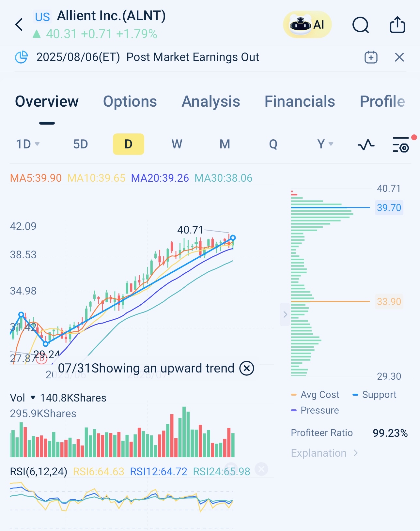Screen dimensions: 420x531
Task: Add earnings event to calendar
Action: tap(371, 57)
